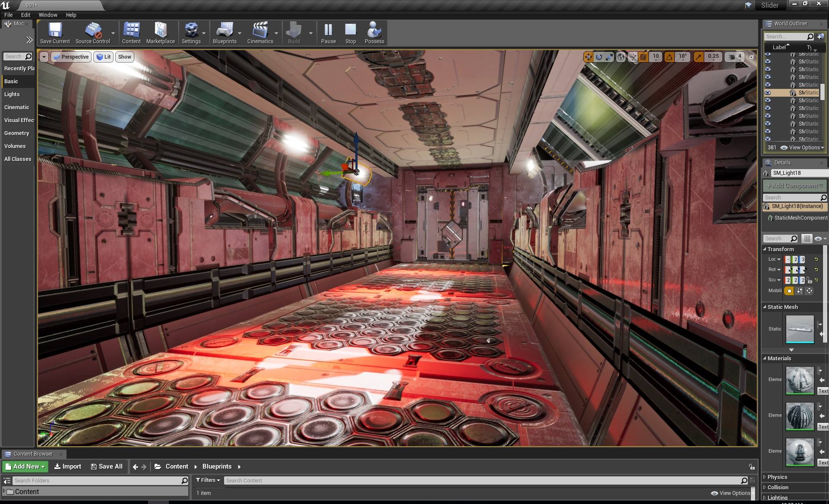Select the rotate transform gizmo icon
The width and height of the screenshot is (829, 504).
(x=599, y=57)
